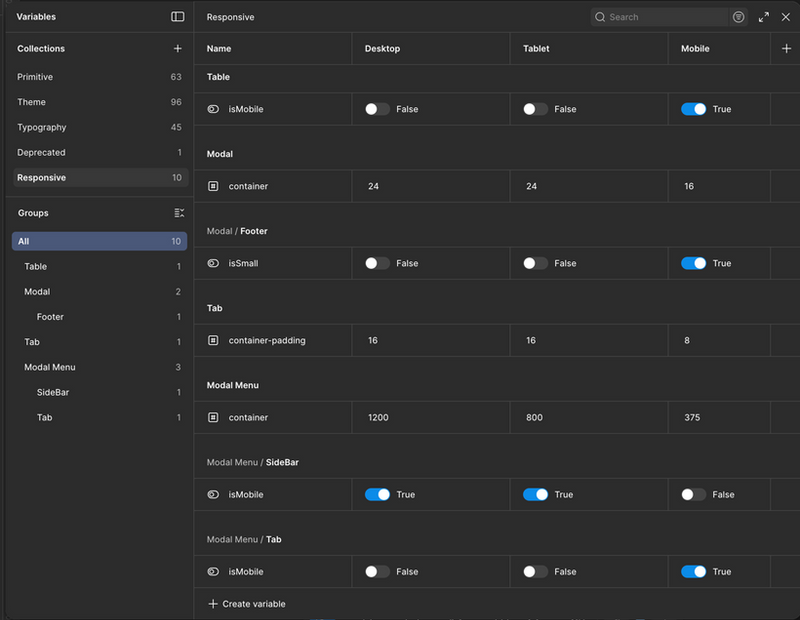Edit Modal Menu container Tablet value 800
The width and height of the screenshot is (800, 620).
(589, 417)
